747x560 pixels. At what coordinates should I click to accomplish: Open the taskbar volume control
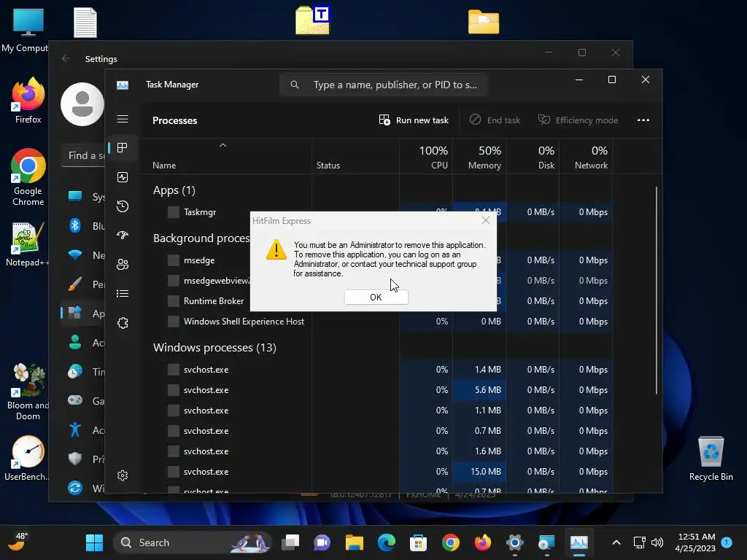coord(657,542)
